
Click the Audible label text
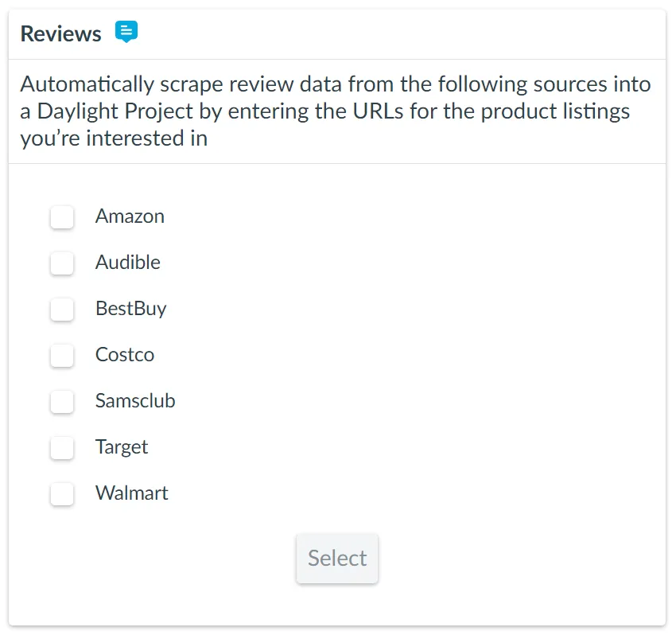[x=127, y=263]
